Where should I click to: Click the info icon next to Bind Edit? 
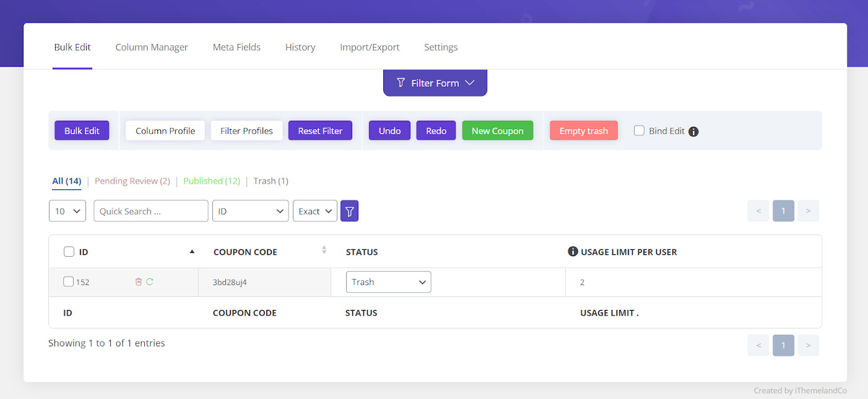(x=693, y=131)
